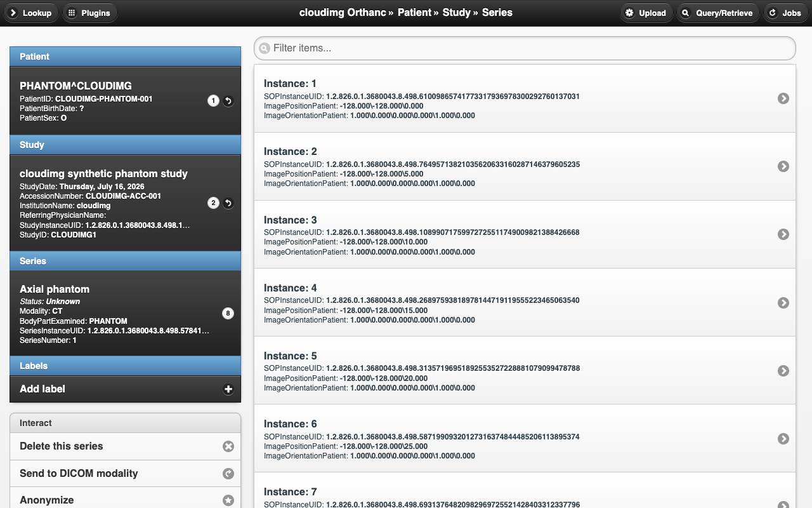Open the Plugins page
The width and height of the screenshot is (812, 508).
click(x=89, y=13)
